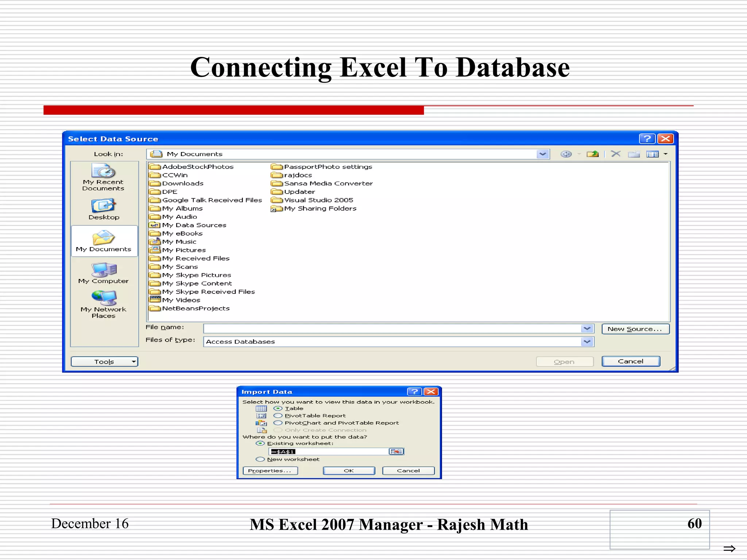Open the Views dropdown arrow
The image size is (747, 560).
(666, 154)
